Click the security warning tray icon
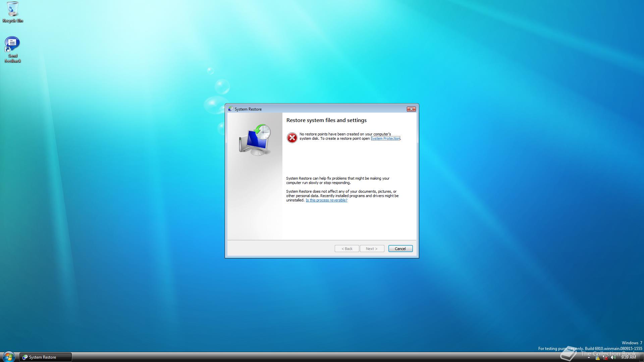The width and height of the screenshot is (644, 362). 597,357
